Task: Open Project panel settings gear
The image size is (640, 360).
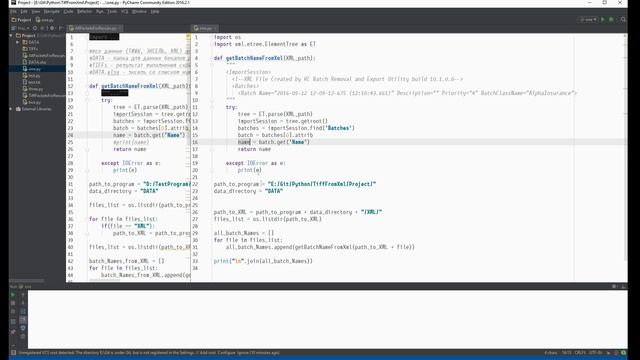Action: point(52,28)
